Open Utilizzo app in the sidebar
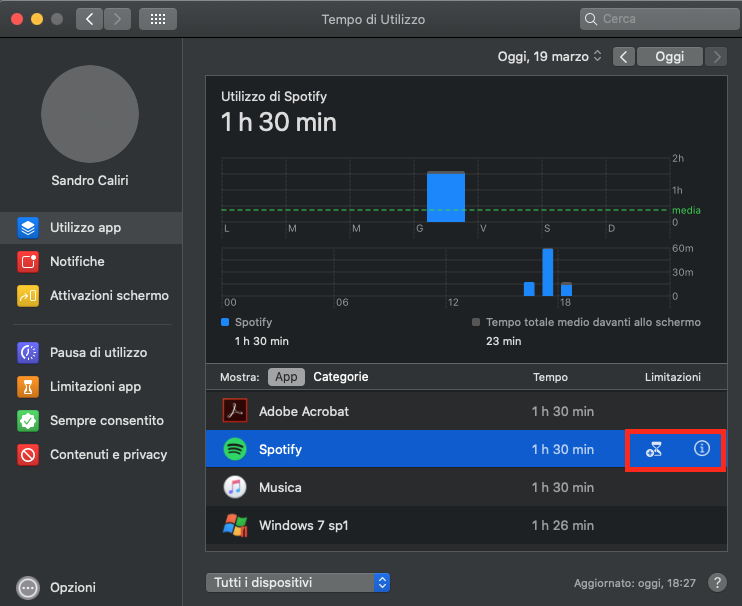Screen dimensions: 742x606 [91, 228]
